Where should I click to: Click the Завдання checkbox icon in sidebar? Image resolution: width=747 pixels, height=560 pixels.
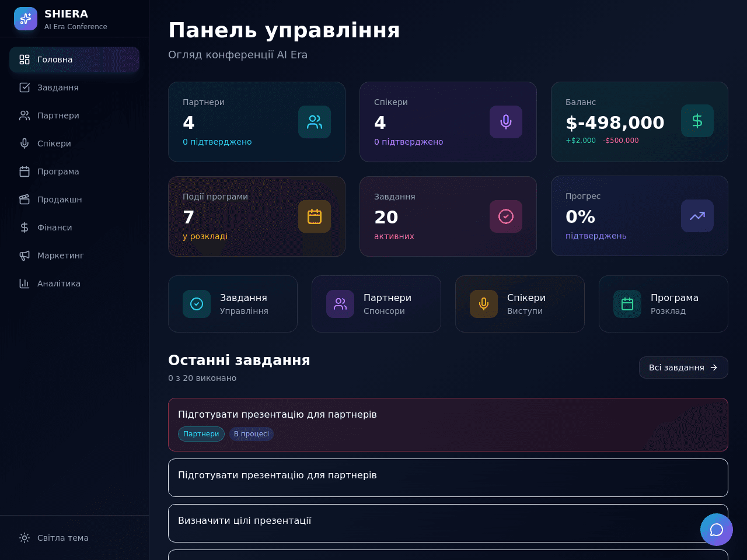25,87
